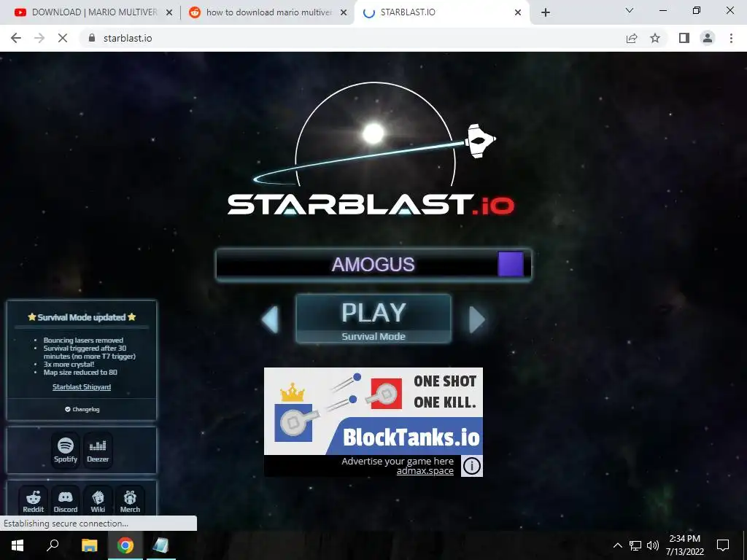747x560 pixels.
Task: View site security lock icon
Action: pos(92,38)
